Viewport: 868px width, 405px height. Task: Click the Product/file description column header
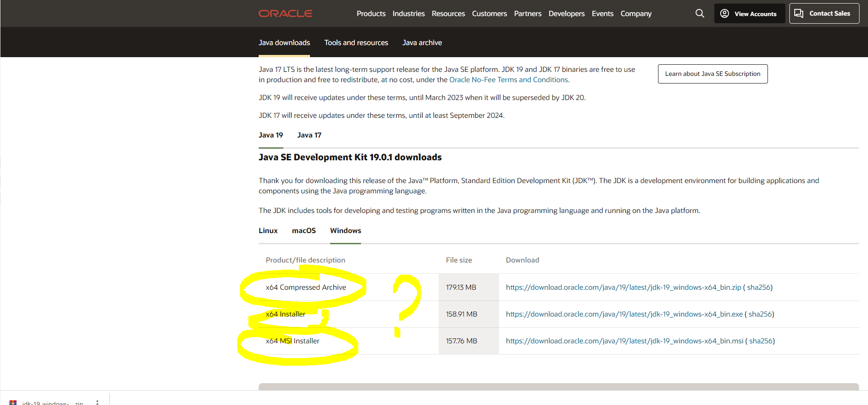(306, 260)
